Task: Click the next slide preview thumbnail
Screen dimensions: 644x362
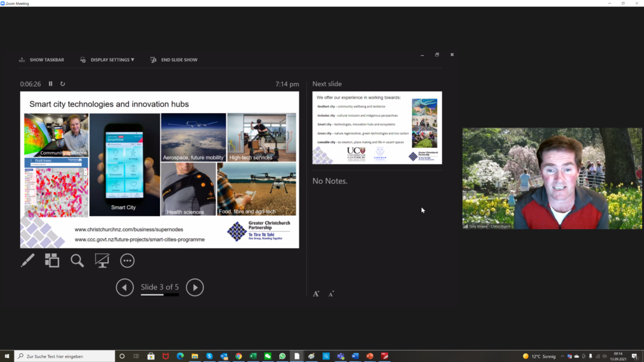Action: [x=377, y=128]
